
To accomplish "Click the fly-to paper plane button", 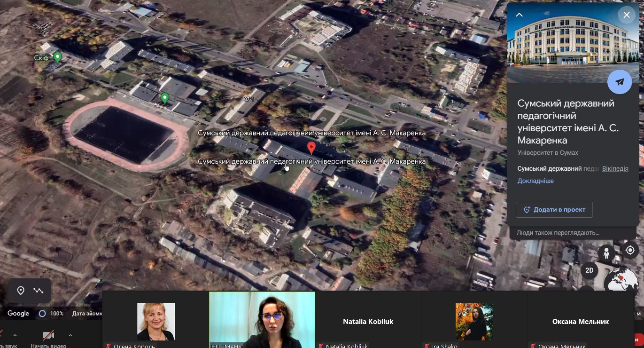I will [620, 82].
